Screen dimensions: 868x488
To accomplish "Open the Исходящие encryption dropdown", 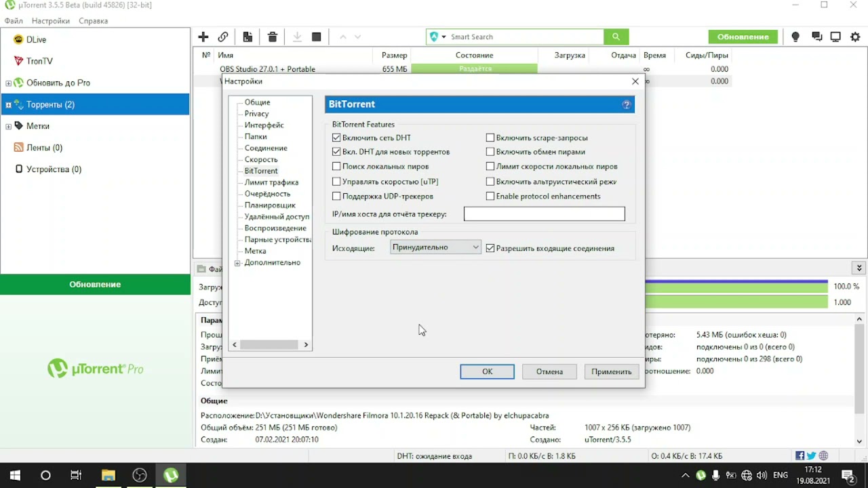I will (x=435, y=247).
